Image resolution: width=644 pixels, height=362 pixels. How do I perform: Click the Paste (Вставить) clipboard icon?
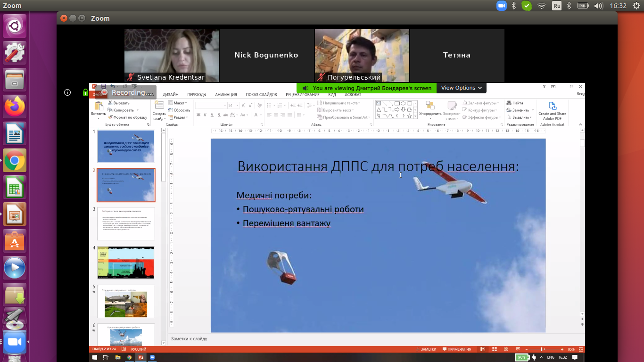click(x=99, y=106)
